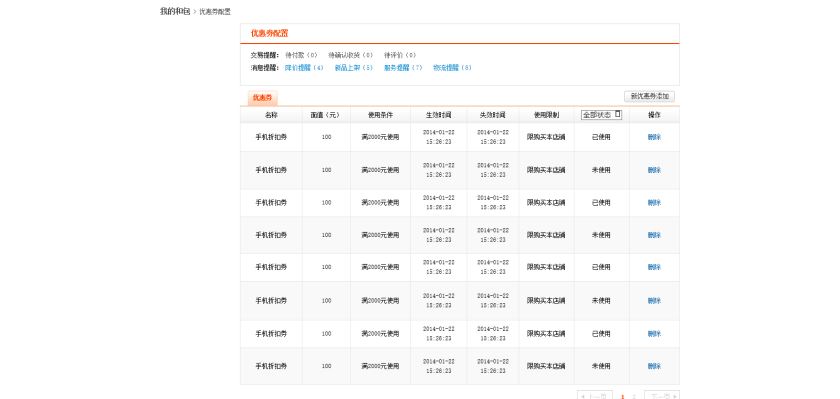The width and height of the screenshot is (840, 399).
Task: Click the 新优惠券添加 button
Action: (x=649, y=96)
